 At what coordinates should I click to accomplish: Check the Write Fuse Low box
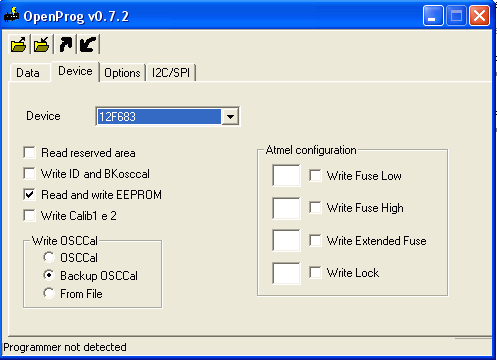pyautogui.click(x=315, y=176)
